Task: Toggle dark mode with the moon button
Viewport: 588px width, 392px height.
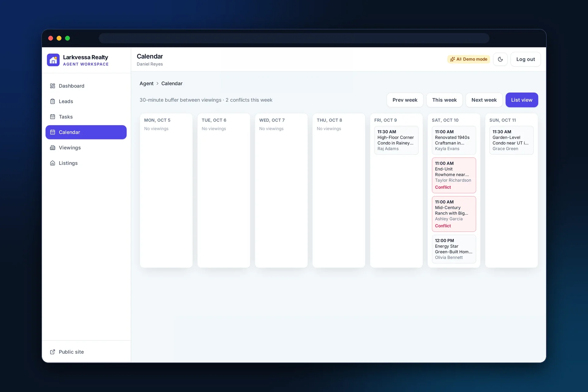Action: pos(500,59)
